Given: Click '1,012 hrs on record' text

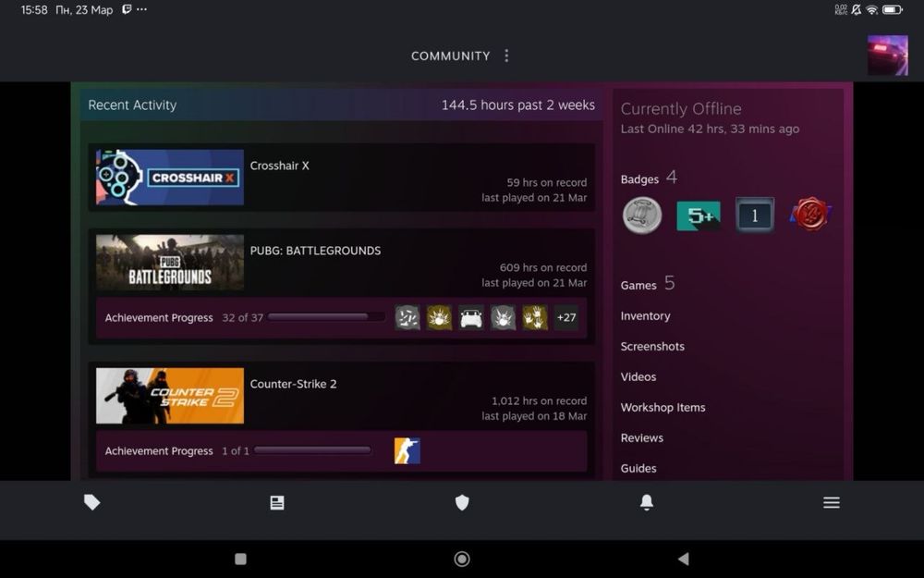Looking at the screenshot, I should pyautogui.click(x=540, y=400).
